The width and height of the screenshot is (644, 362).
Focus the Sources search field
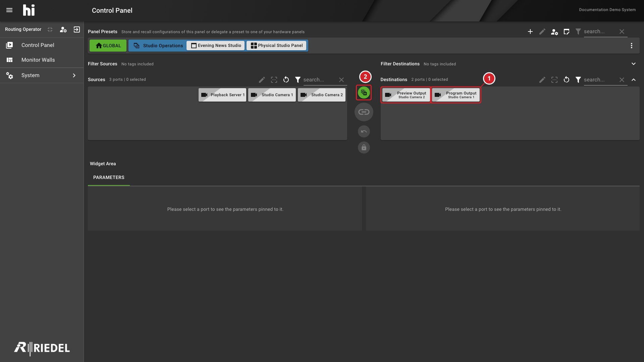pyautogui.click(x=319, y=80)
